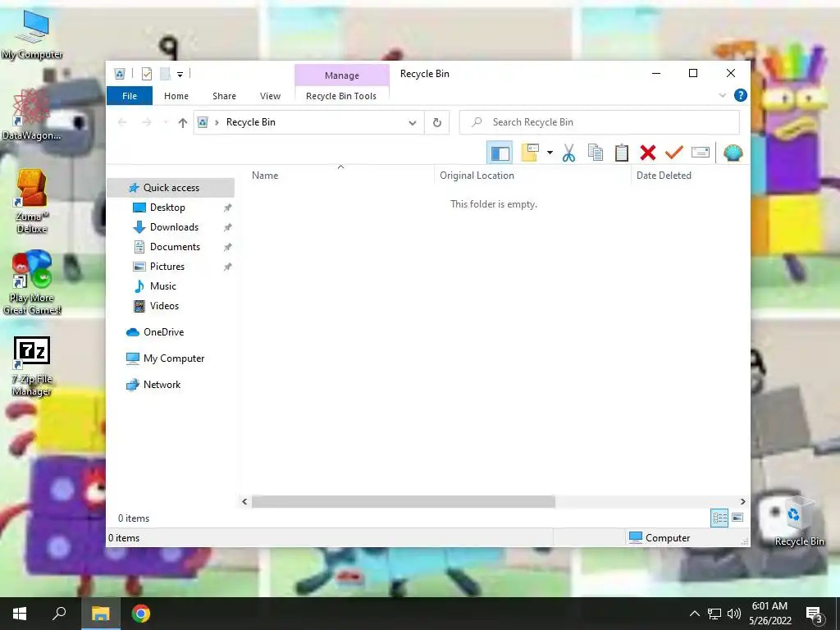Switch to the Home ribbon tab
This screenshot has height=630, width=840.
coord(176,96)
